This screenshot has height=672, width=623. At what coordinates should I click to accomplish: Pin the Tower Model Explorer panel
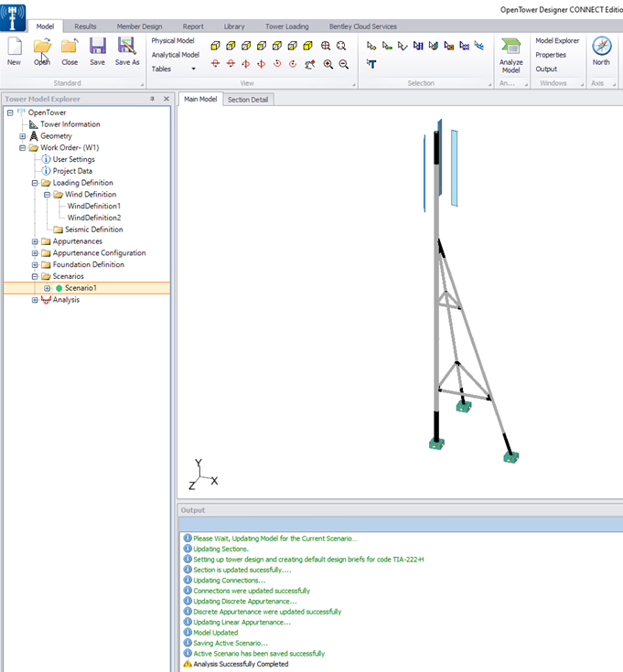(152, 99)
